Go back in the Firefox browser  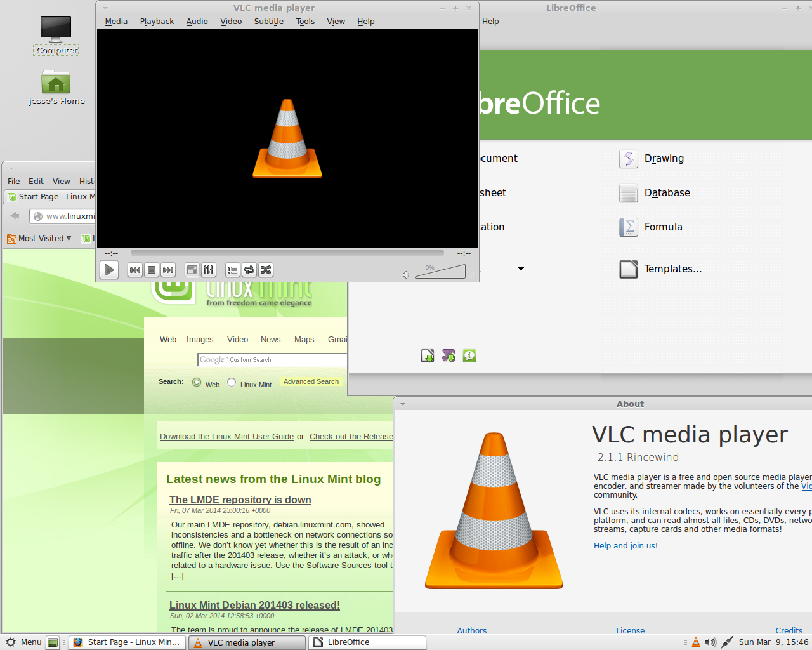pos(15,216)
